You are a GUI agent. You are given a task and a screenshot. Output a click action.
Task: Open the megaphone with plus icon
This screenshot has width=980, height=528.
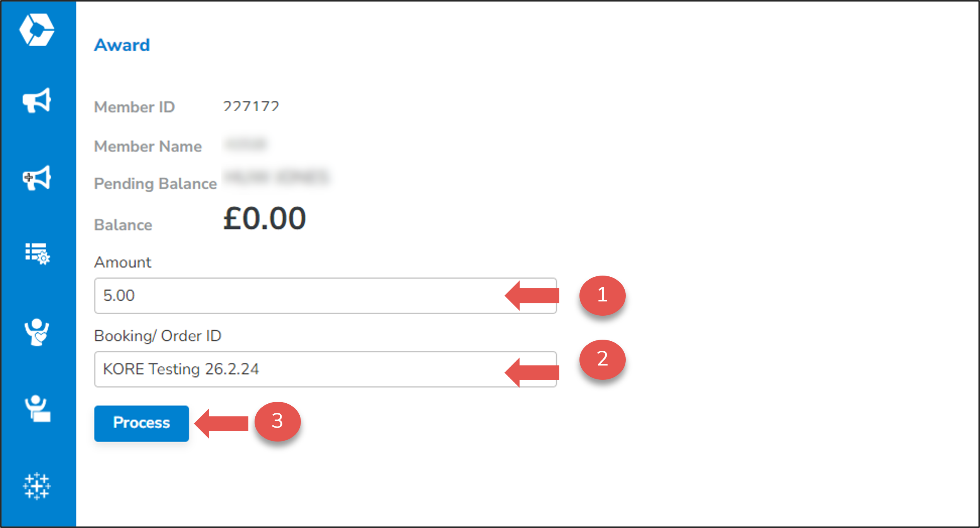[x=37, y=178]
